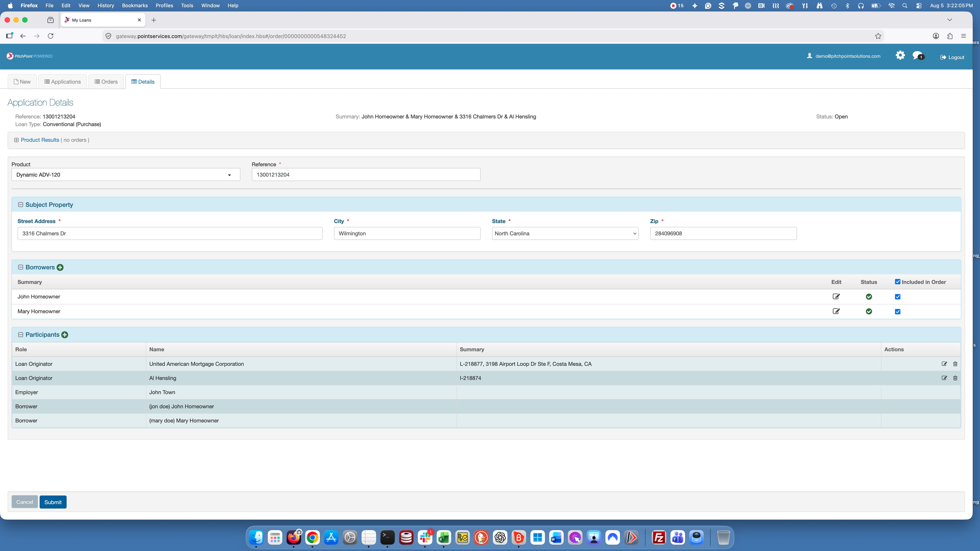Open the History menu

(x=106, y=6)
